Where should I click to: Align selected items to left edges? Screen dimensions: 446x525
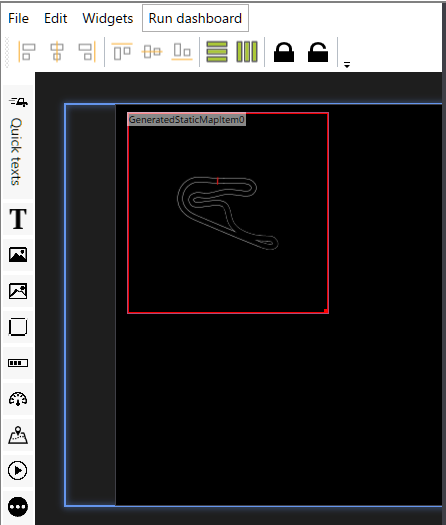pyautogui.click(x=26, y=52)
